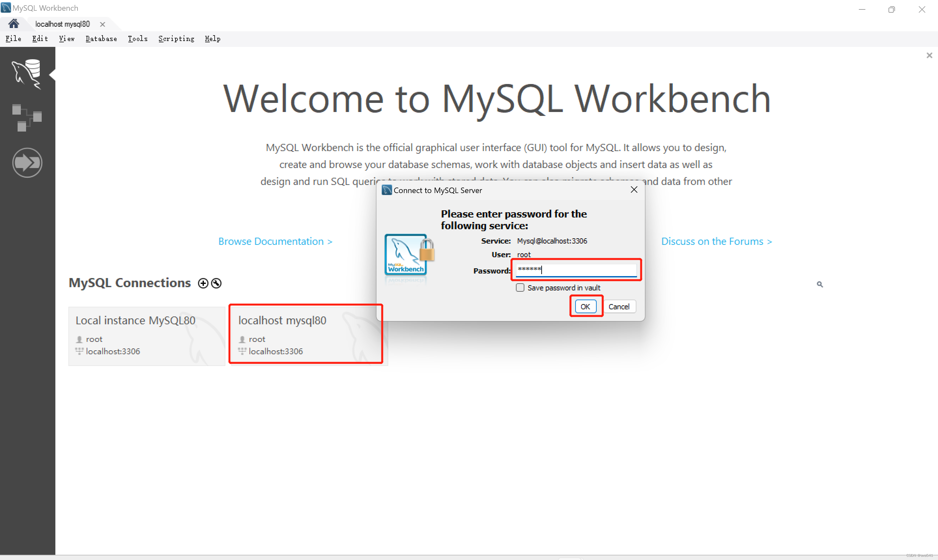Open the Scripting menu

[x=176, y=38]
